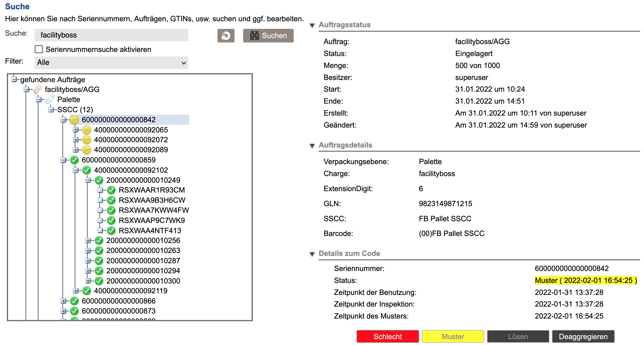Screen dimensions: 644x345
Task: Expand node 200000000000010263
Action: click(x=88, y=250)
